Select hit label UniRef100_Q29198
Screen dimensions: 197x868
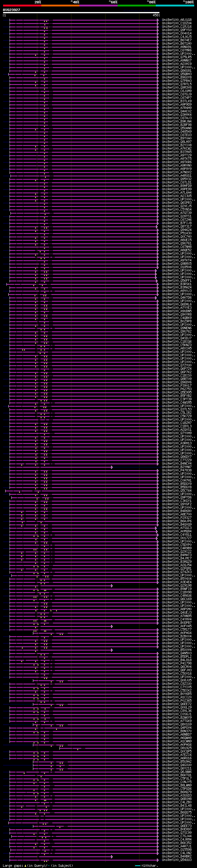pos(177,586)
